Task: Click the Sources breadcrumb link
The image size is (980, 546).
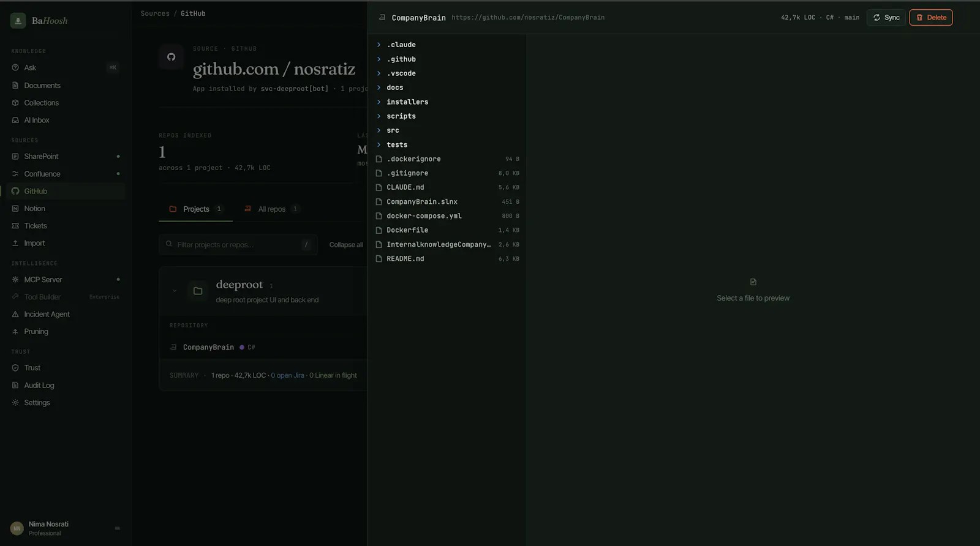Action: tap(155, 13)
